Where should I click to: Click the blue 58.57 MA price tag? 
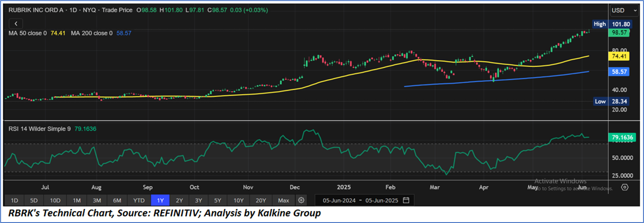[x=618, y=72]
